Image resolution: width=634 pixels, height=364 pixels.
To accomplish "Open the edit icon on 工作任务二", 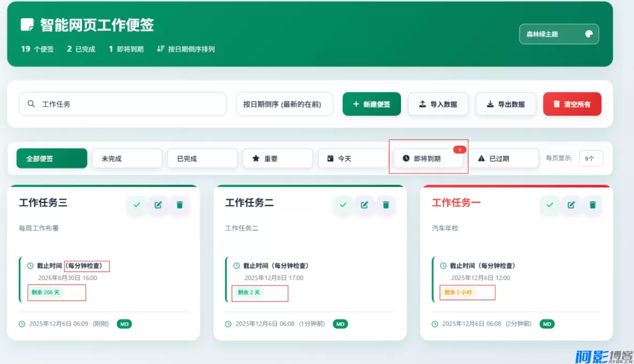I will click(x=364, y=204).
